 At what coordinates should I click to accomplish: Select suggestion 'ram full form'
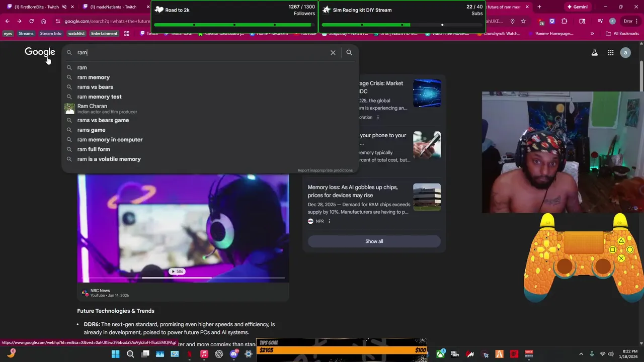210,149
